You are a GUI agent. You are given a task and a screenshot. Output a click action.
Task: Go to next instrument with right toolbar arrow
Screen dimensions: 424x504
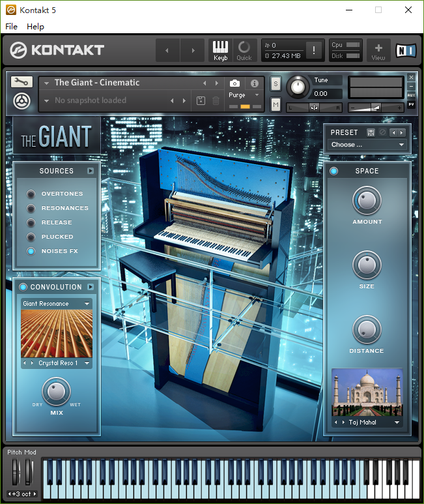pyautogui.click(x=193, y=50)
